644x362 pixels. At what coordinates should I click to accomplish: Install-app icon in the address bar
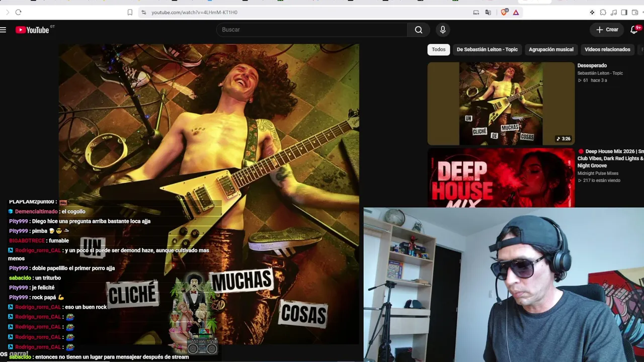(x=476, y=12)
